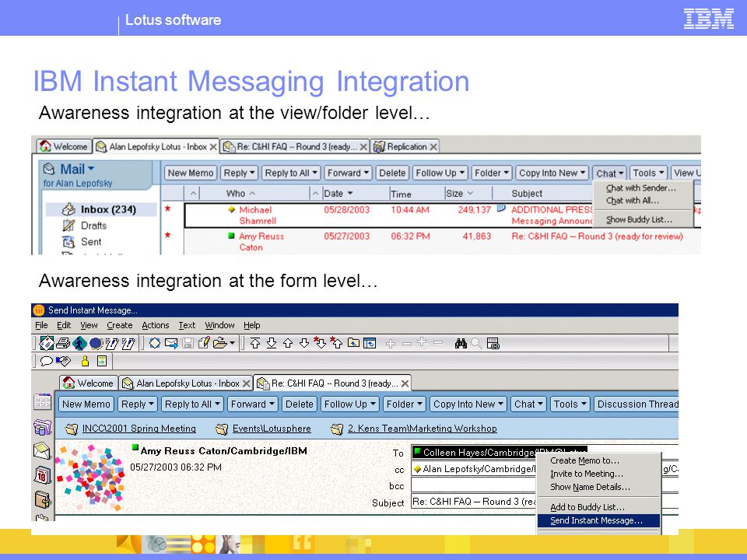Sort by the Date column header
747x560 pixels.
point(338,194)
